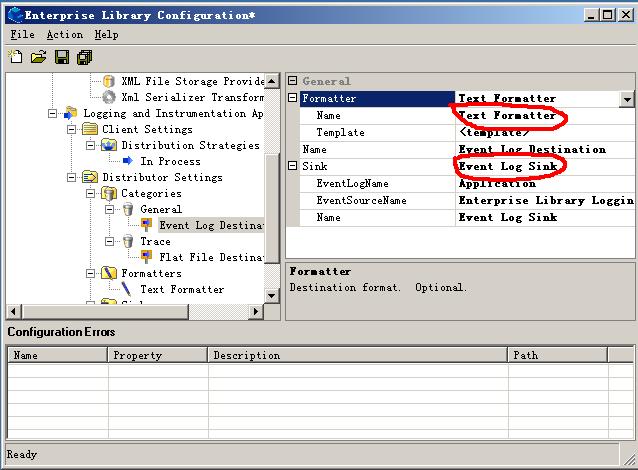Select the In Process tree node
This screenshot has height=470, width=638.
(170, 161)
